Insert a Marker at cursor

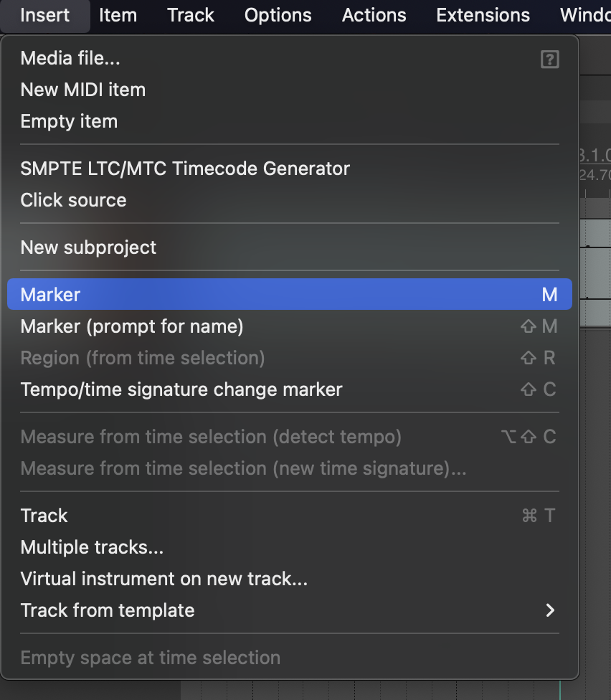click(290, 294)
